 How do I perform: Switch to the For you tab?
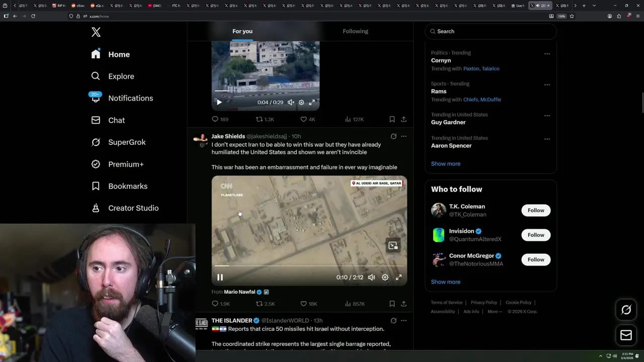tap(243, 31)
